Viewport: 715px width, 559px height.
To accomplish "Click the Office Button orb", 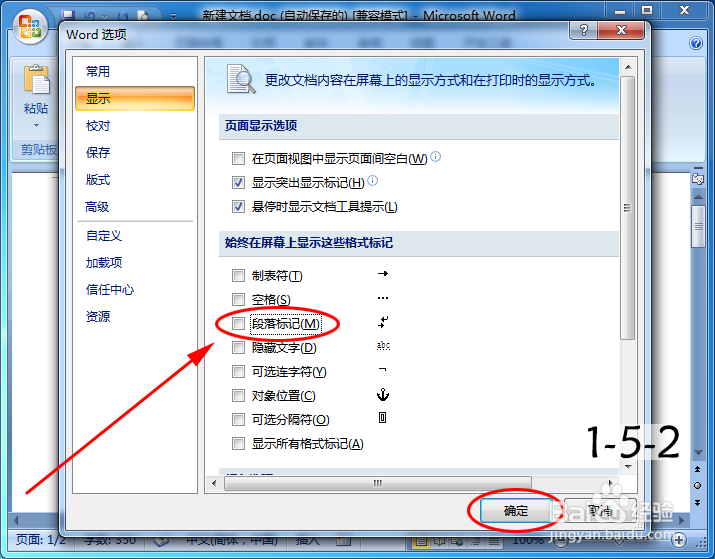I will [x=31, y=26].
